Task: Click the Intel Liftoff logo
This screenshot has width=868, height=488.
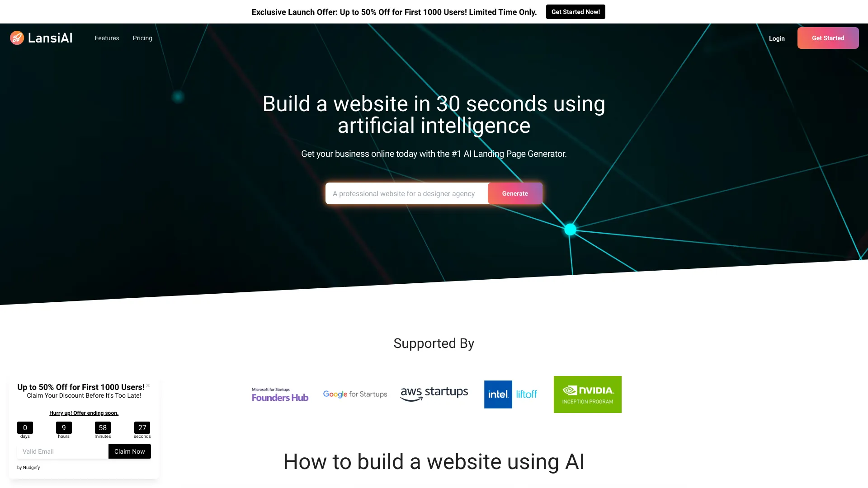Action: click(510, 394)
